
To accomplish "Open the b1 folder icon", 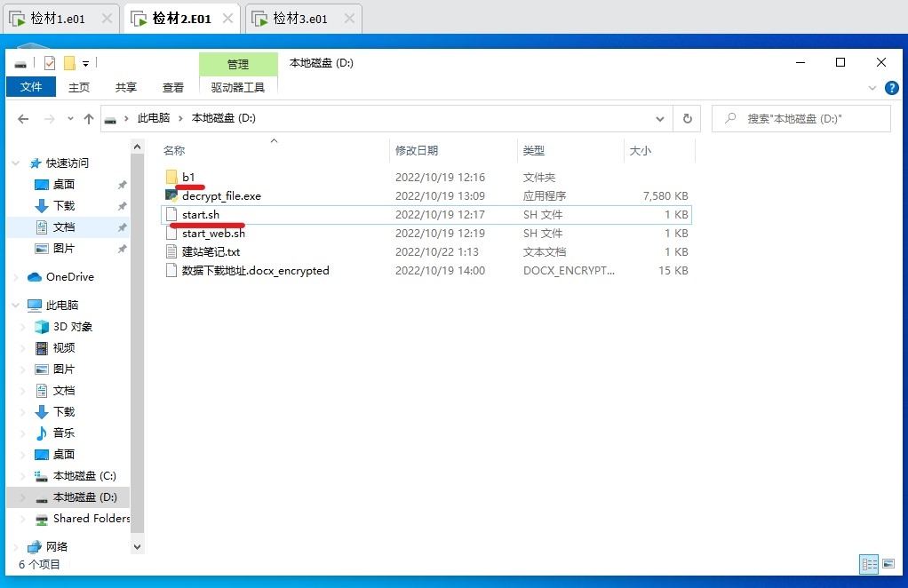I will click(x=171, y=177).
